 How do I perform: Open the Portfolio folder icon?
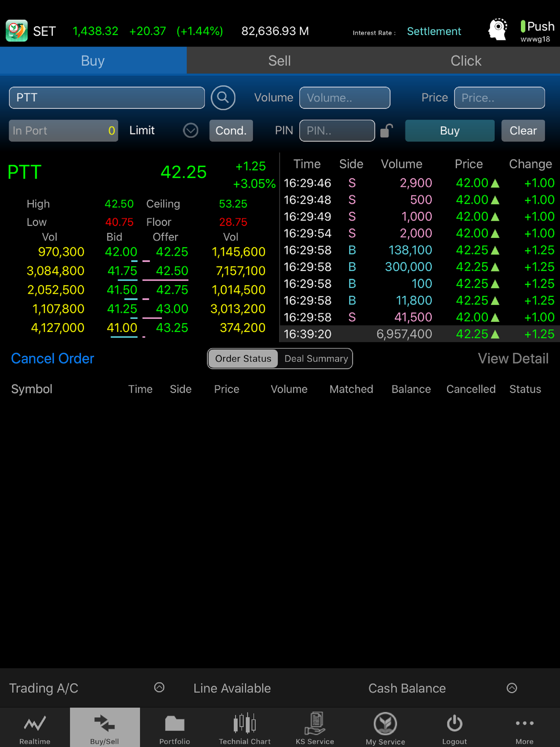click(175, 723)
